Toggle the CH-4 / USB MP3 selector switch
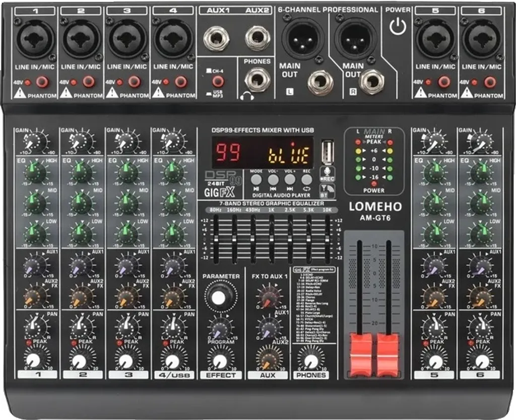This screenshot has width=516, height=420. click(x=218, y=81)
